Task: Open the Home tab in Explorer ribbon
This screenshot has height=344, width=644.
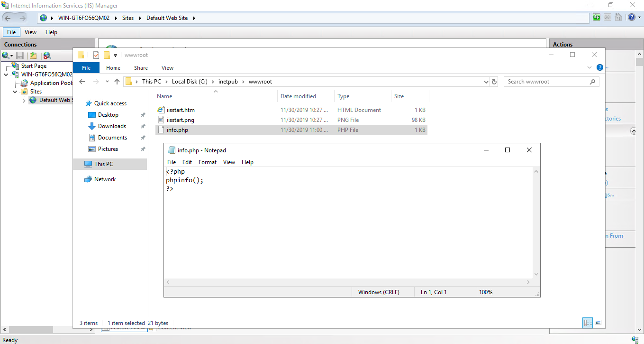Action: click(x=113, y=68)
